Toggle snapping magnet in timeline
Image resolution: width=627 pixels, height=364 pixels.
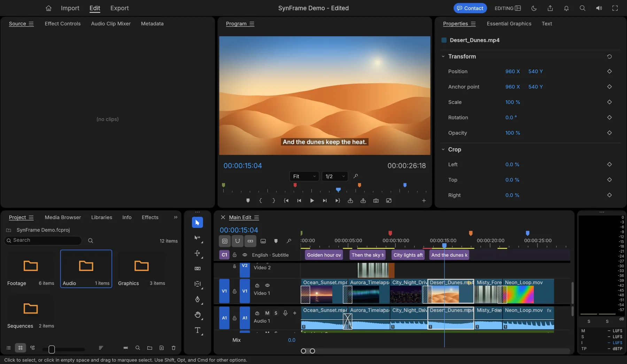tap(238, 241)
